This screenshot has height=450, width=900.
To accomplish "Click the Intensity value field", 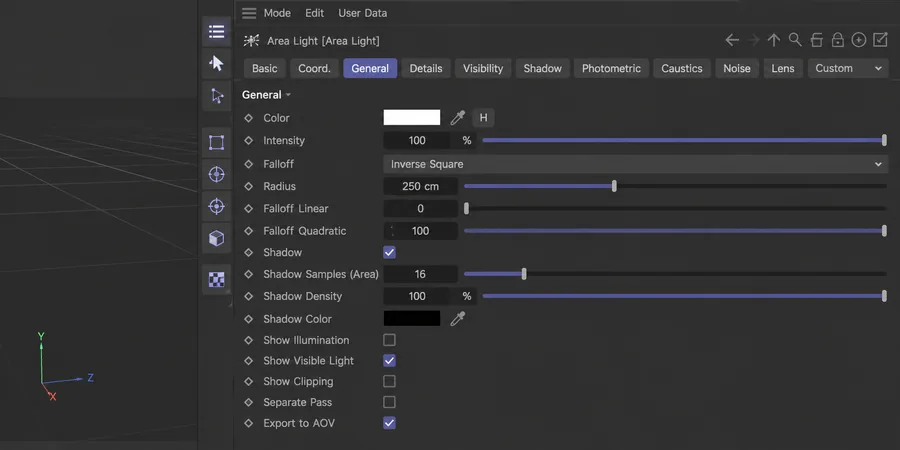I will 417,140.
